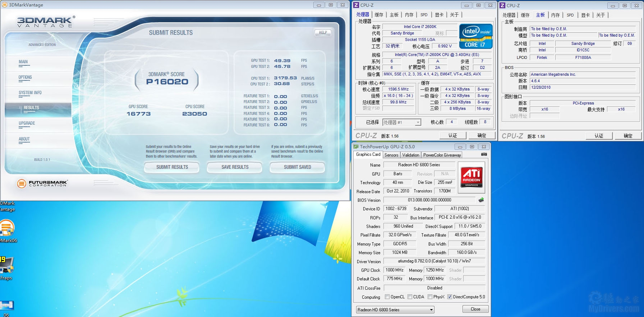Open the Radeon HD 6800 Series GPU dropdown

[395, 309]
